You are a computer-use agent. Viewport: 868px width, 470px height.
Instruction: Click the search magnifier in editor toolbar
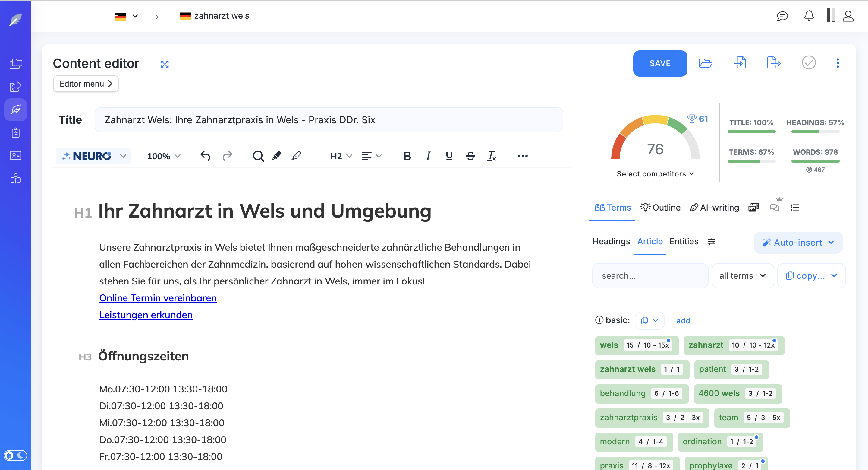pyautogui.click(x=258, y=156)
